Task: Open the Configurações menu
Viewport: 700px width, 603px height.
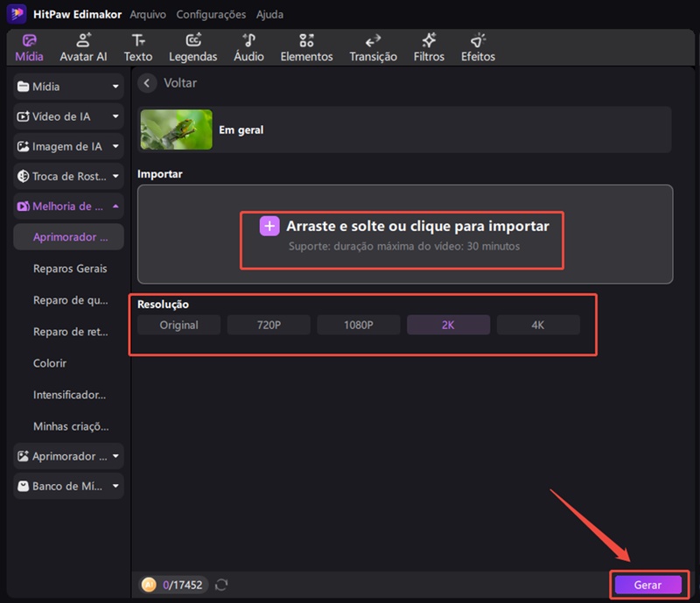Action: click(211, 14)
